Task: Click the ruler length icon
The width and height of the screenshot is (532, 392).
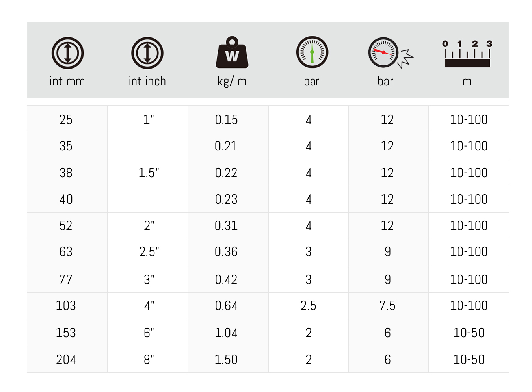Action: point(467,54)
